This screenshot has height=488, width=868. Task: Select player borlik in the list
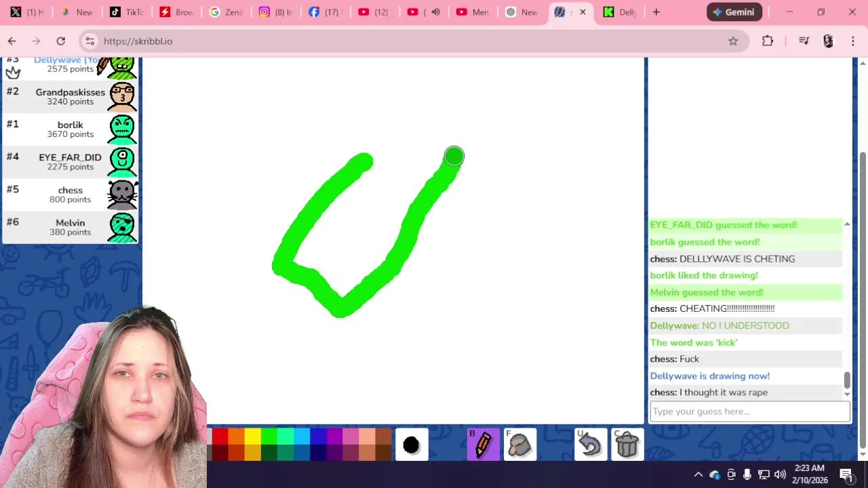coord(70,129)
